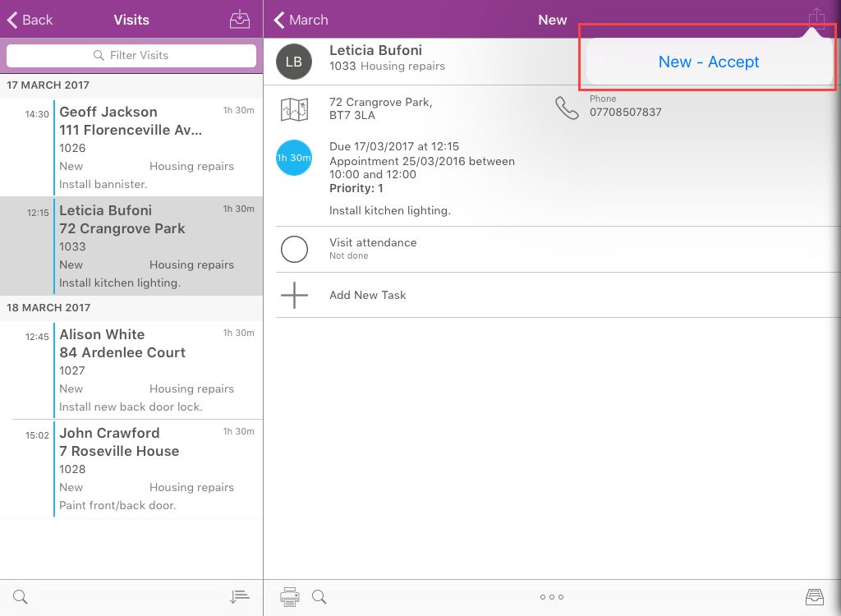Viewport: 841px width, 616px height.
Task: Click the search magnifier next to printer
Action: pos(319,596)
